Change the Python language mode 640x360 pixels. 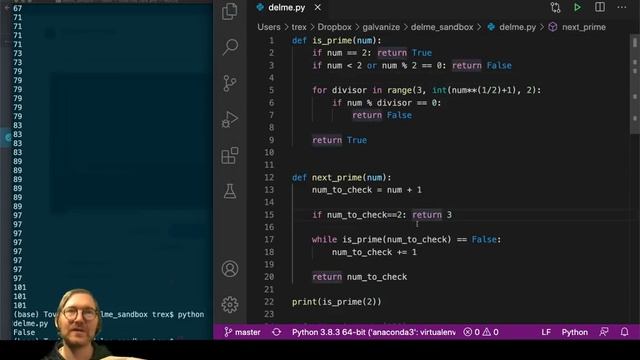pos(574,332)
